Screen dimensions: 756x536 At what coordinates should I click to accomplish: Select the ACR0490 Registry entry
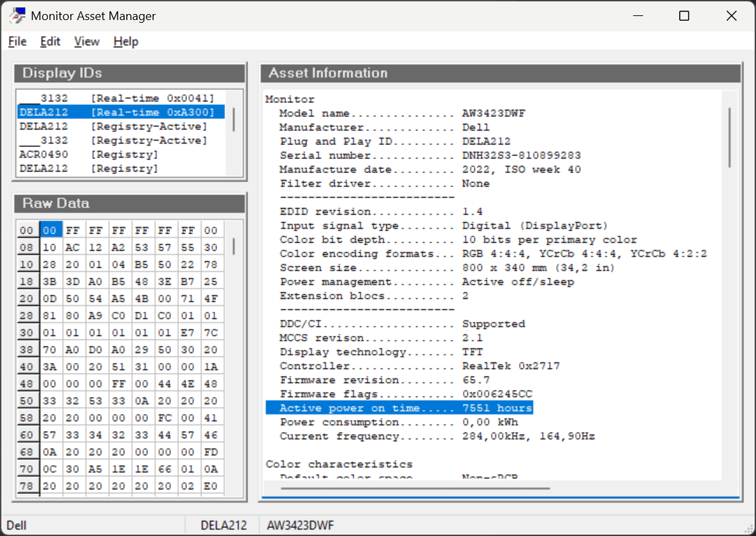pyautogui.click(x=121, y=154)
